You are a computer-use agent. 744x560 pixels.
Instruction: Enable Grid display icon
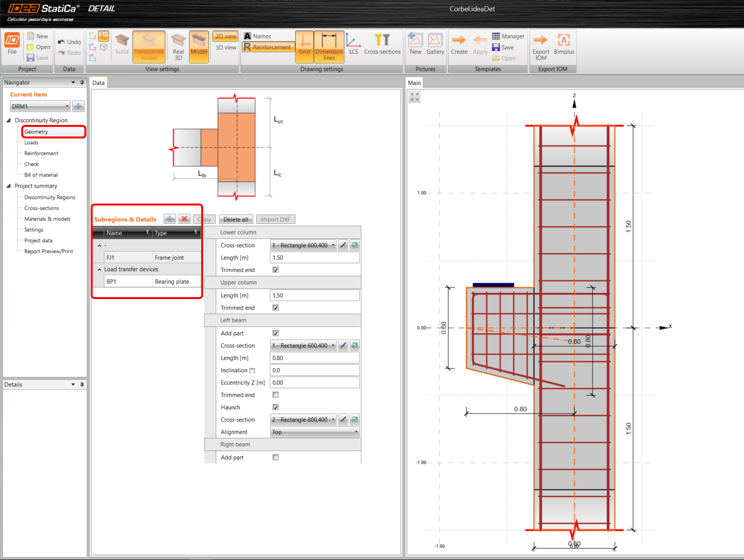[304, 46]
